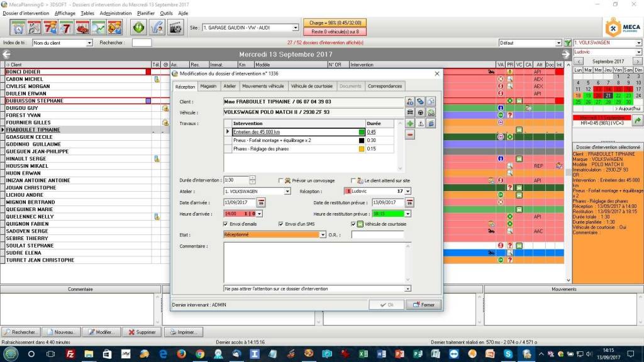Uncheck the Envoi d'emails checkbox
Image resolution: width=644 pixels, height=362 pixels.
pyautogui.click(x=226, y=224)
